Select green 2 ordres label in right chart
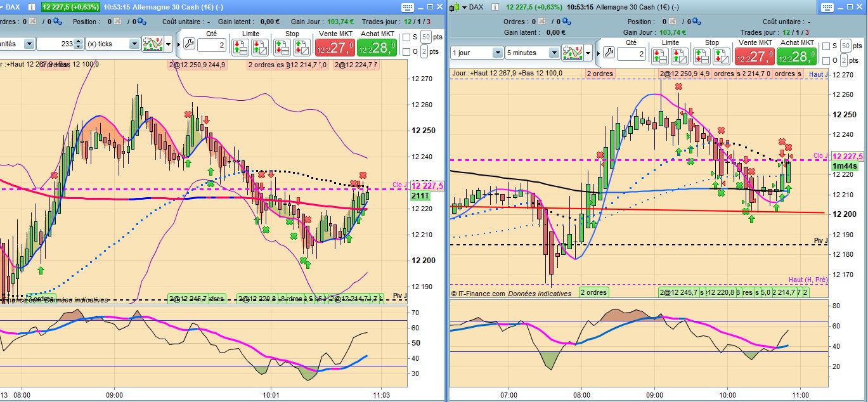Screen dimensions: 868x402 coord(594,292)
